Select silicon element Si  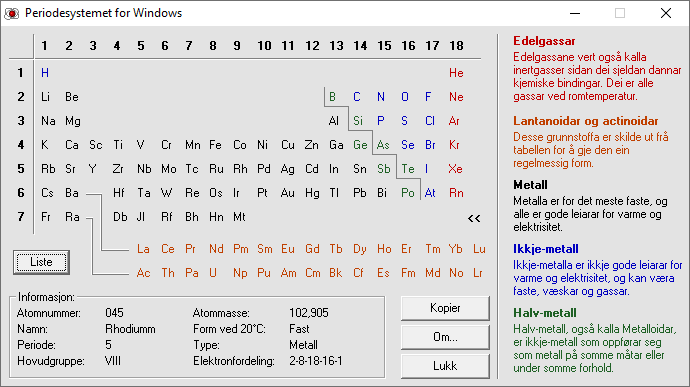pos(358,121)
